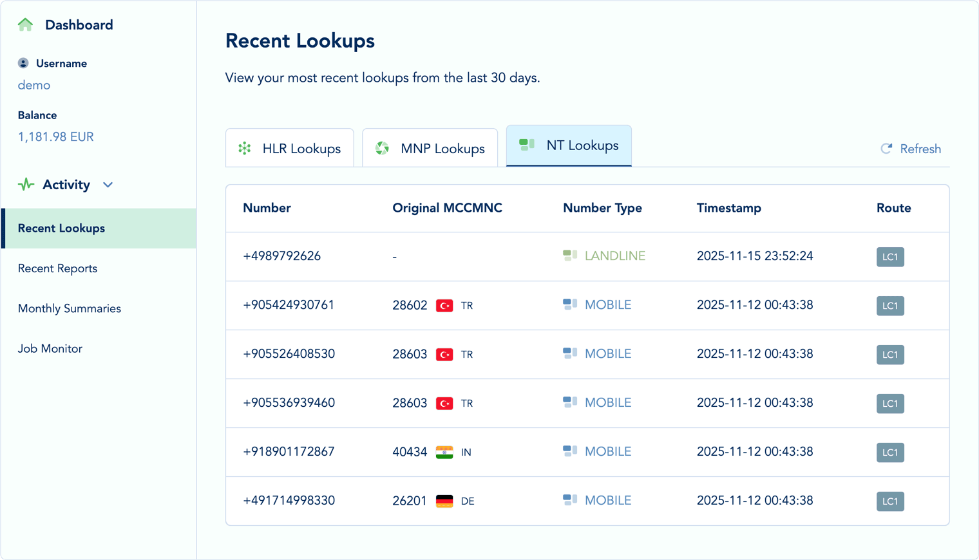Click the Turkey flag beside MCCMNC 28602
This screenshot has width=979, height=560.
pyautogui.click(x=444, y=305)
